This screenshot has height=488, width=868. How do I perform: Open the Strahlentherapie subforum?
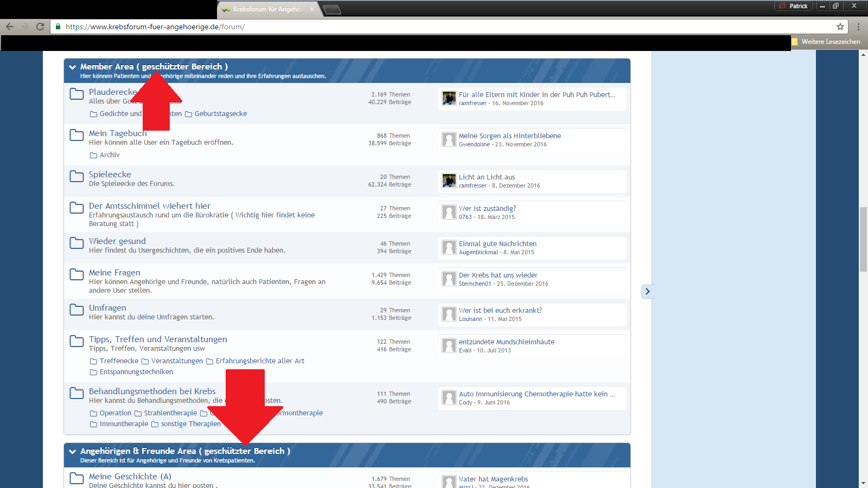coord(170,413)
